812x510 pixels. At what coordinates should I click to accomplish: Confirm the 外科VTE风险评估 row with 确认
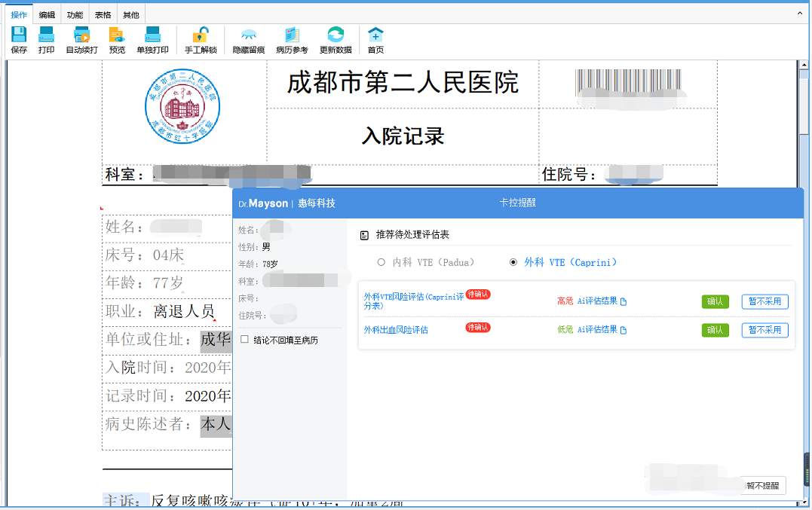pos(715,301)
